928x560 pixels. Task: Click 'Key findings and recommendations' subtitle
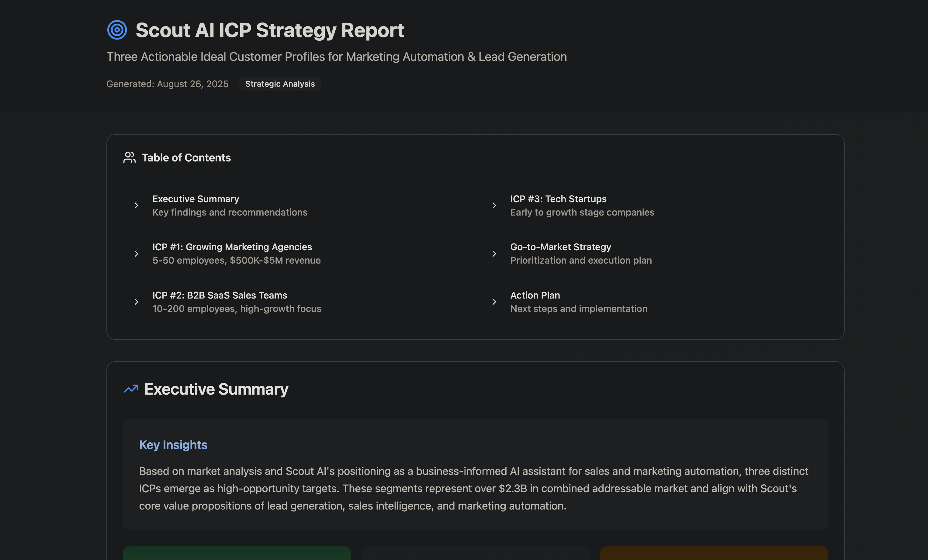(x=230, y=213)
